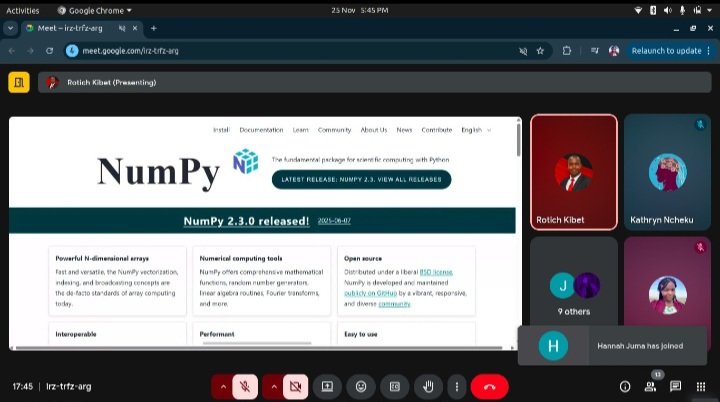Turn on the camera in Meet
This screenshot has width=720, height=402.
point(295,387)
